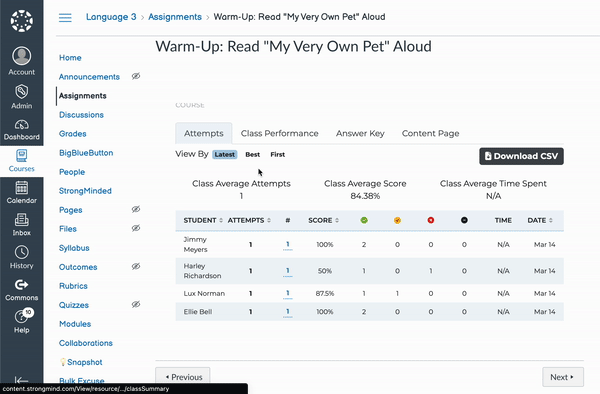The height and width of the screenshot is (394, 600).
Task: Sort by the SCORE column header
Action: pyautogui.click(x=323, y=220)
